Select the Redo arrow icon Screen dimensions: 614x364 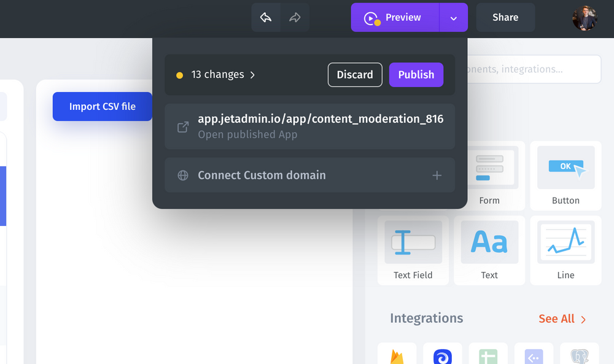[x=295, y=17]
